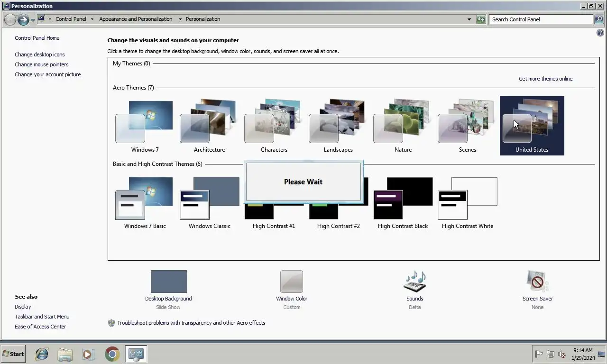
Task: Choose the Characters theme
Action: 274,126
